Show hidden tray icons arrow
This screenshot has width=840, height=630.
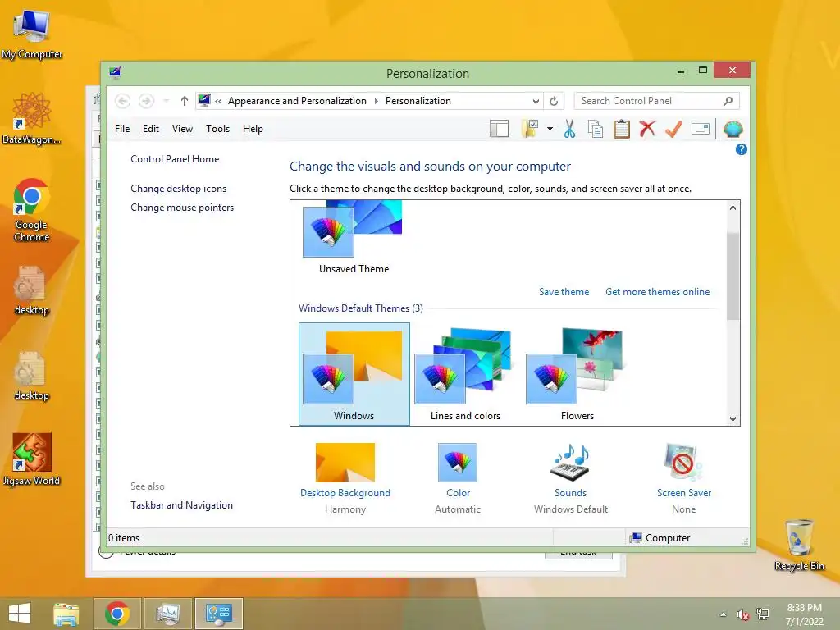pyautogui.click(x=724, y=614)
